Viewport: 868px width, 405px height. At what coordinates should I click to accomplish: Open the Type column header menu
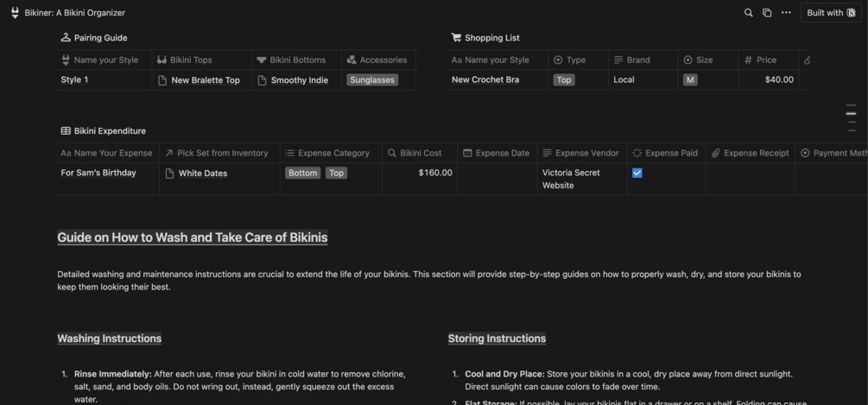[578, 60]
